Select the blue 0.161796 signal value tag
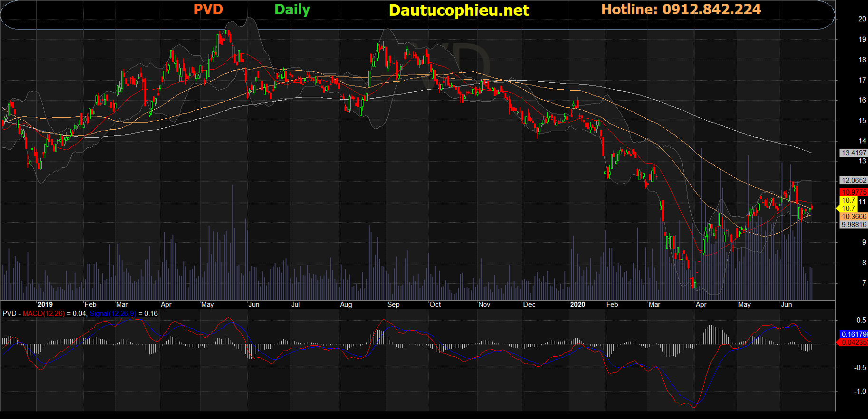The image size is (868, 419). [854, 334]
